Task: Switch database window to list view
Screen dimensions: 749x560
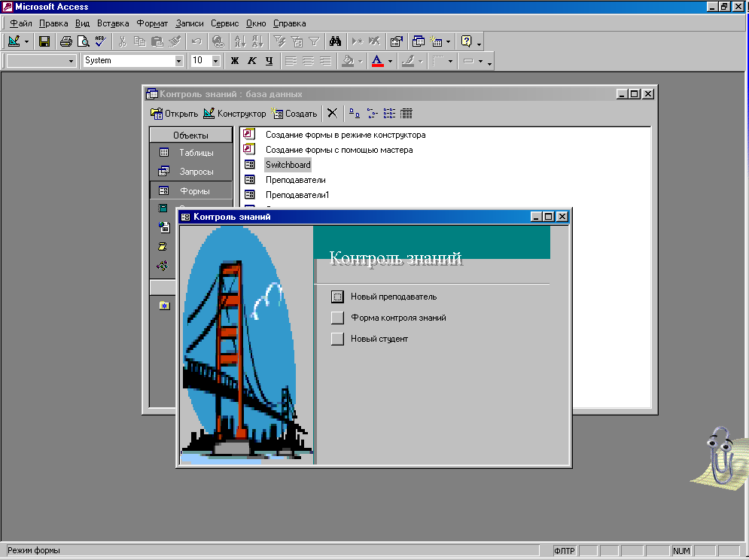Action: pyautogui.click(x=389, y=113)
